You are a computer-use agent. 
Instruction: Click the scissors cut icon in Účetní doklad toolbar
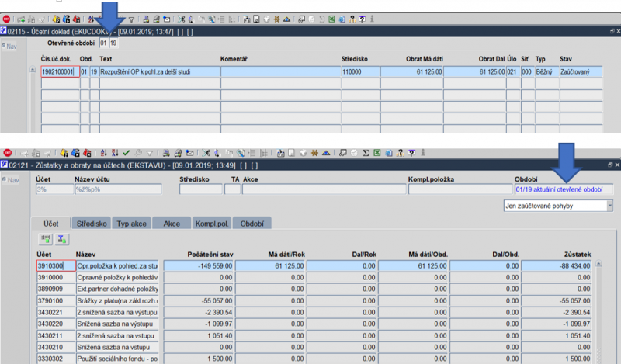click(x=181, y=19)
